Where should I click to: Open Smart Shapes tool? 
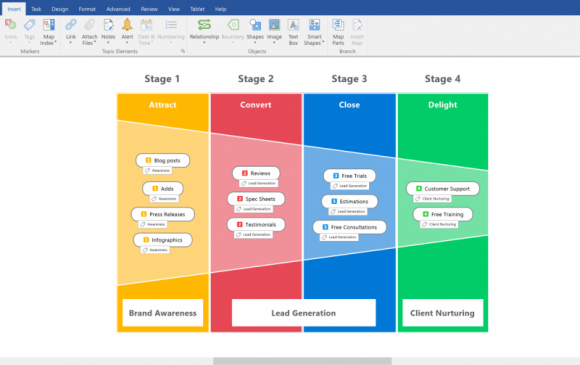pos(314,32)
